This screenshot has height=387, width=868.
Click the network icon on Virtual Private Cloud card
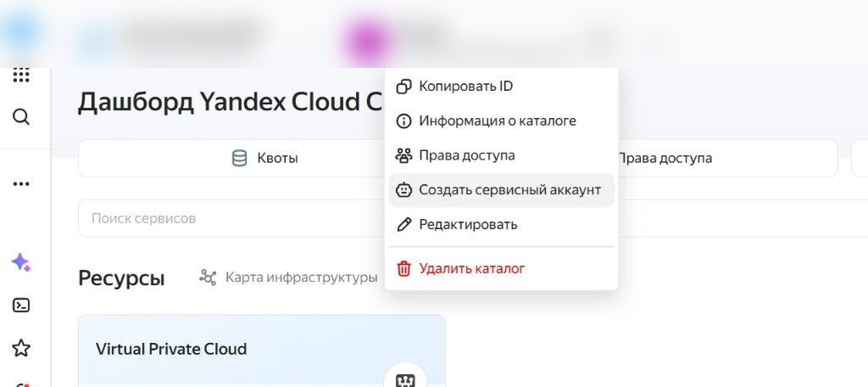click(x=405, y=379)
